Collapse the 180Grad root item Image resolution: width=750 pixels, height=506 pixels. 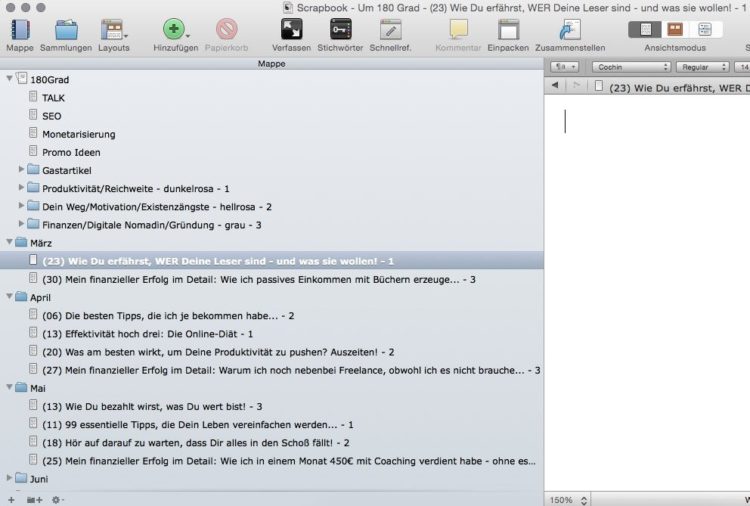pyautogui.click(x=9, y=78)
